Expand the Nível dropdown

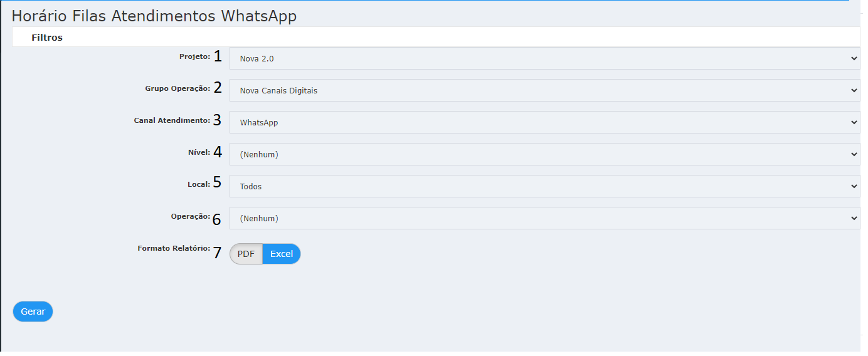[x=544, y=154]
